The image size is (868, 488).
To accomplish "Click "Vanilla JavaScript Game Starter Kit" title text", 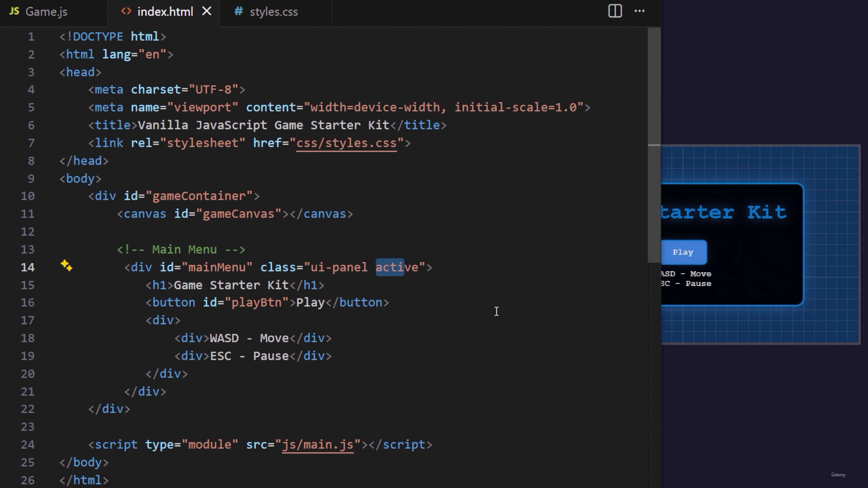I will point(263,125).
